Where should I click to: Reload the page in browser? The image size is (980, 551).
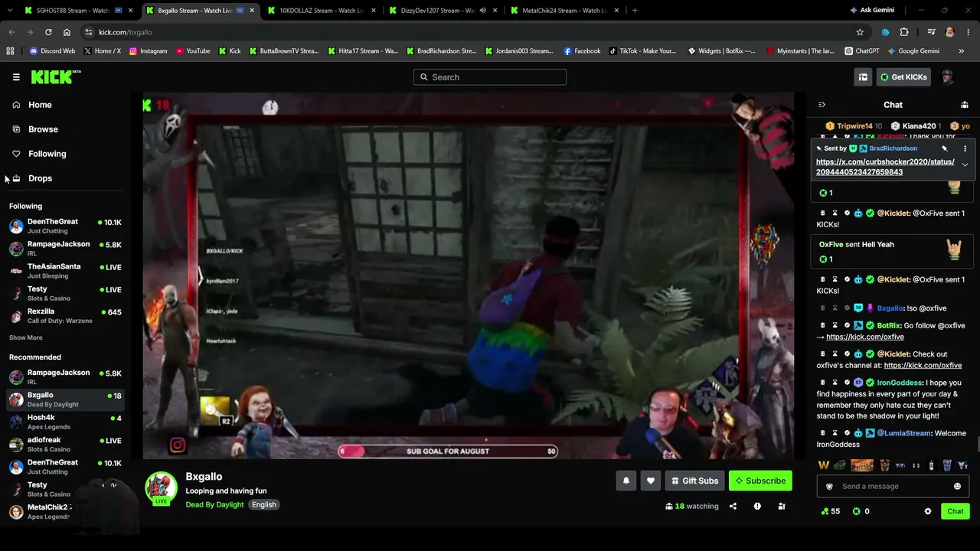(48, 32)
